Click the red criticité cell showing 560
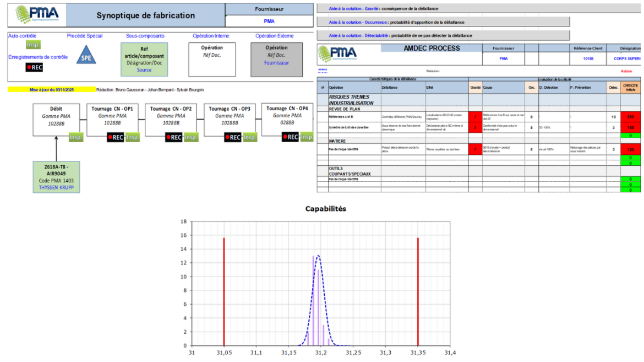The height and width of the screenshot is (362, 644). pyautogui.click(x=630, y=117)
